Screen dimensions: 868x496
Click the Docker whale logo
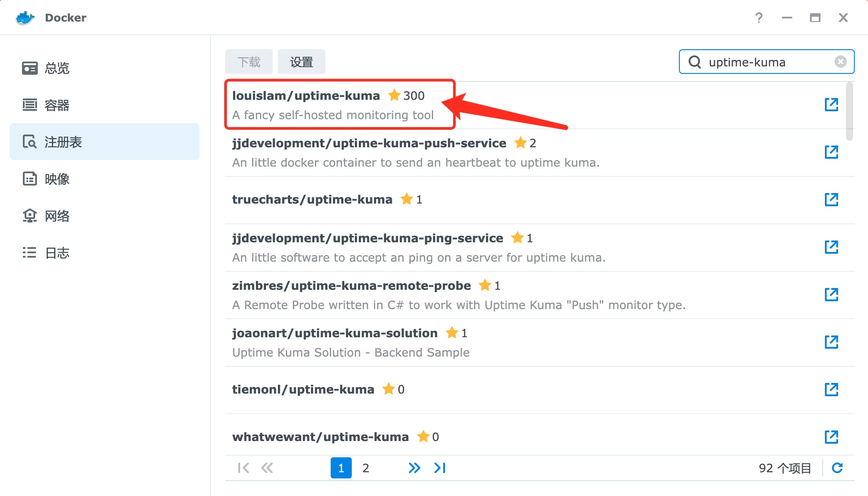click(x=25, y=18)
